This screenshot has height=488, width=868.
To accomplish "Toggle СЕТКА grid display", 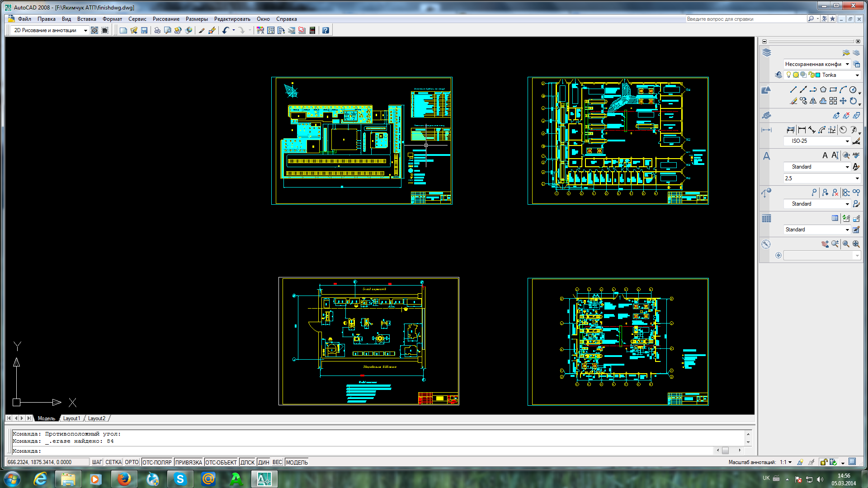I will point(113,462).
